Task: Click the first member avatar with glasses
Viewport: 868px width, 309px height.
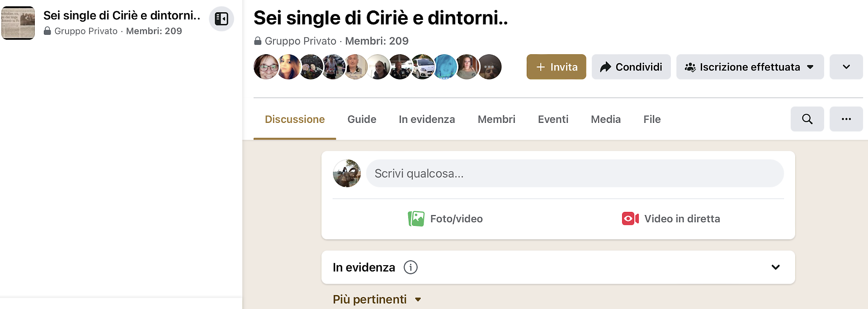Action: (266, 67)
